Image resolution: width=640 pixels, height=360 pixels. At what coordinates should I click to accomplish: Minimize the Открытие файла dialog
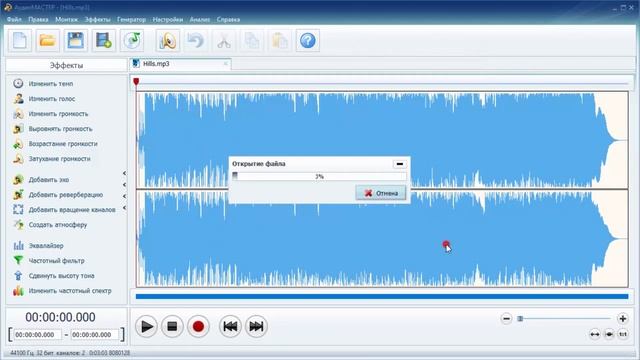tap(400, 164)
